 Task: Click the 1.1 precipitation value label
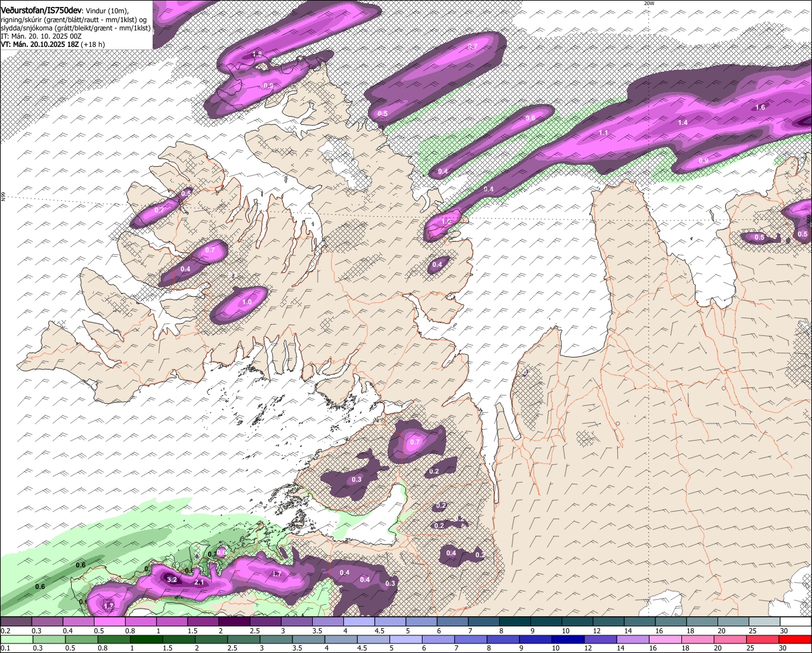(x=603, y=133)
